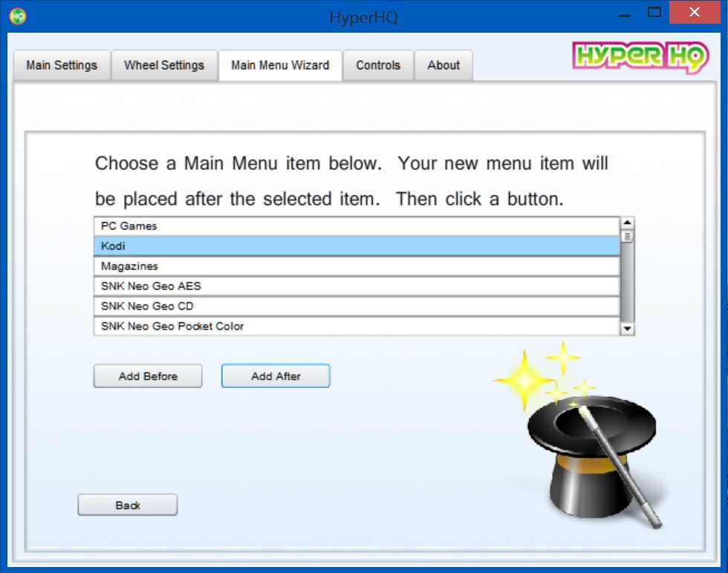Select the Kodi menu item
Image resolution: width=728 pixels, height=573 pixels.
(x=357, y=246)
